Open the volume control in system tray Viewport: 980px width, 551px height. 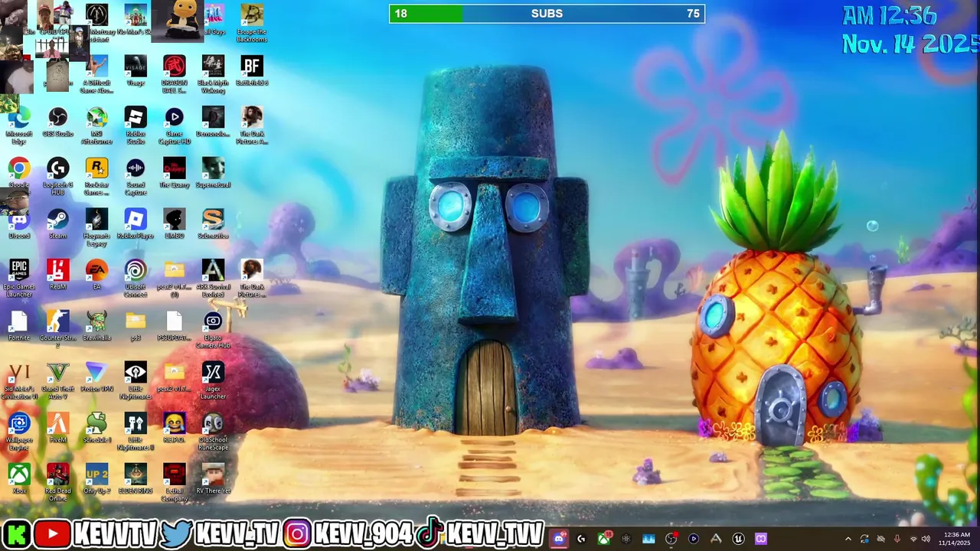pyautogui.click(x=926, y=539)
